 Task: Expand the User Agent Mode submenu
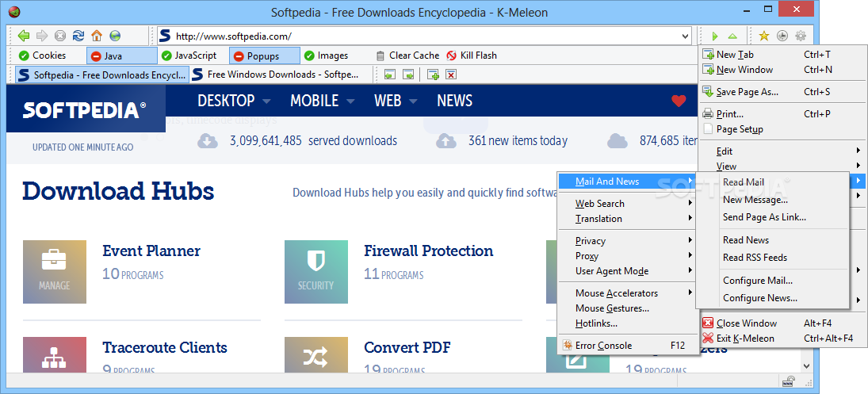point(628,271)
